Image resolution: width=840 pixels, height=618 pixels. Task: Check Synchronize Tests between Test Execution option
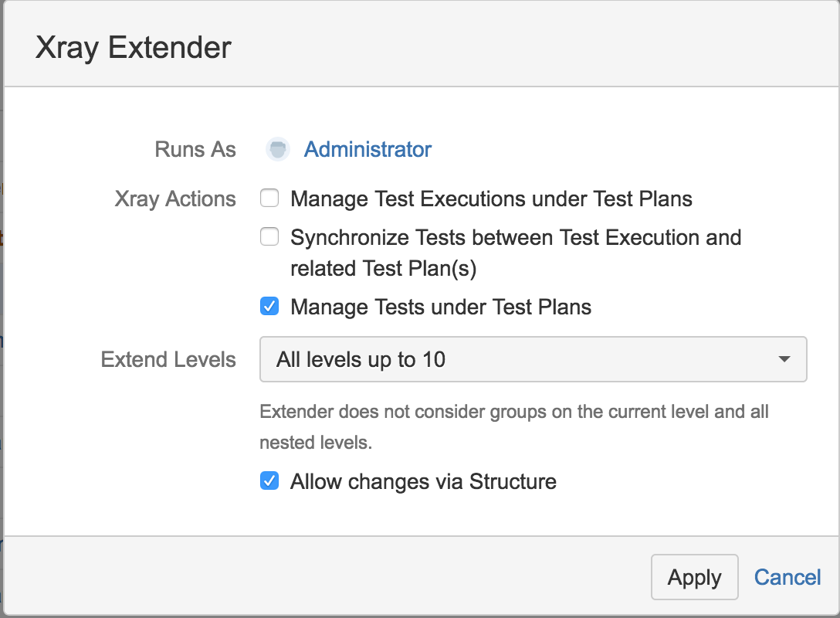269,236
